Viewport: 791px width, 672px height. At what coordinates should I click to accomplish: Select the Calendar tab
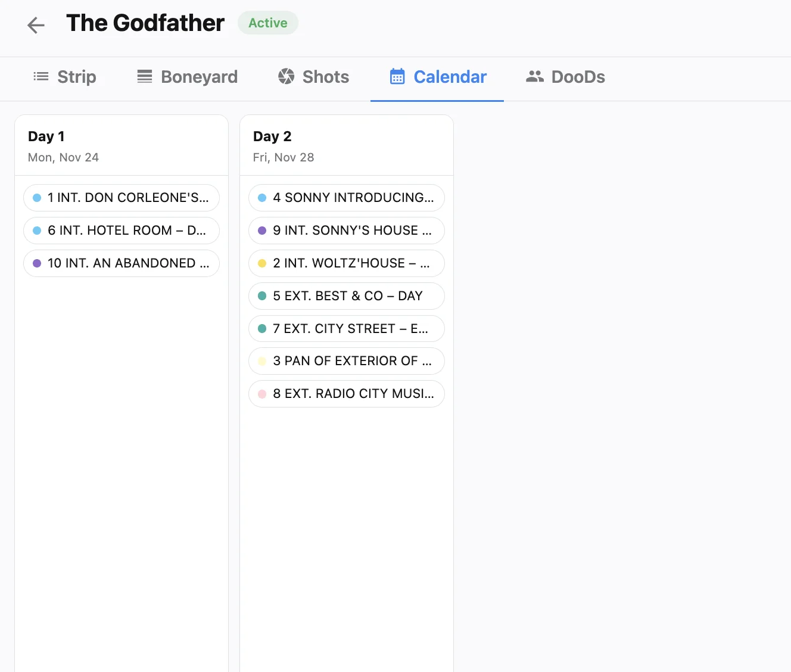tap(437, 77)
